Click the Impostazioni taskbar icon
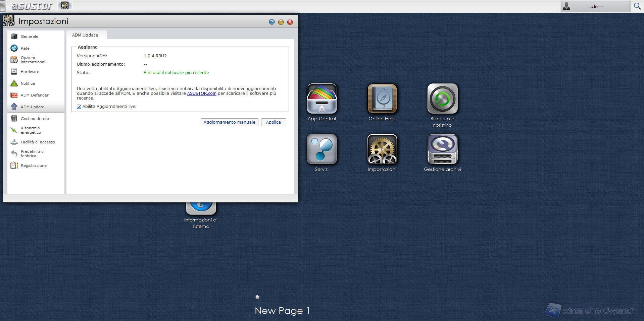This screenshot has height=321, width=644. pos(65,6)
